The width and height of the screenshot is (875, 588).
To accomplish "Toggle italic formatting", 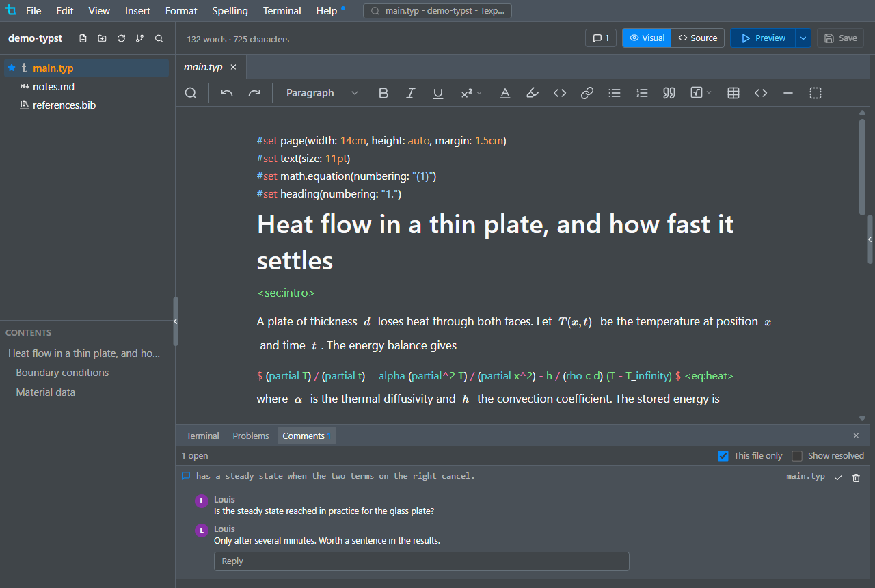I will coord(411,93).
